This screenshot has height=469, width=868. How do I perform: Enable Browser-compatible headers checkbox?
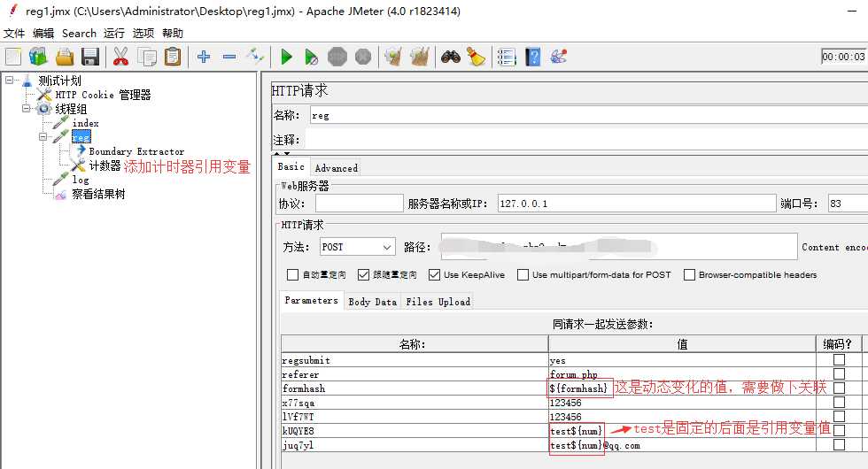tap(689, 275)
